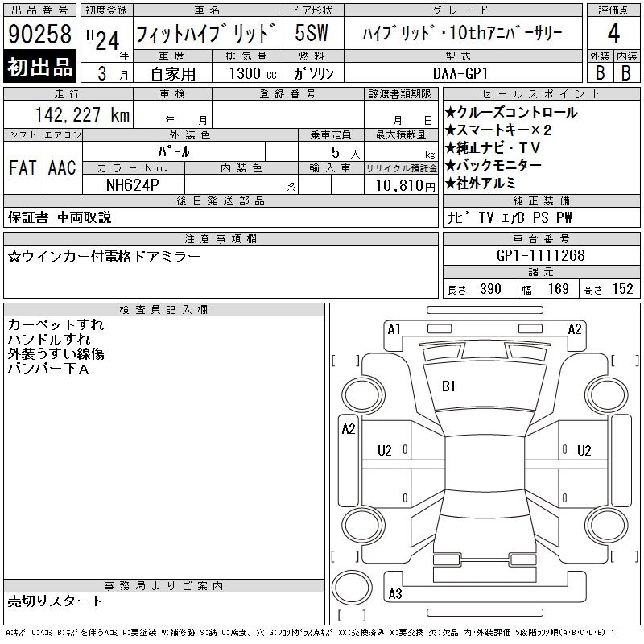
Task: Select the フィットハイブリッド car name
Action: (x=206, y=34)
